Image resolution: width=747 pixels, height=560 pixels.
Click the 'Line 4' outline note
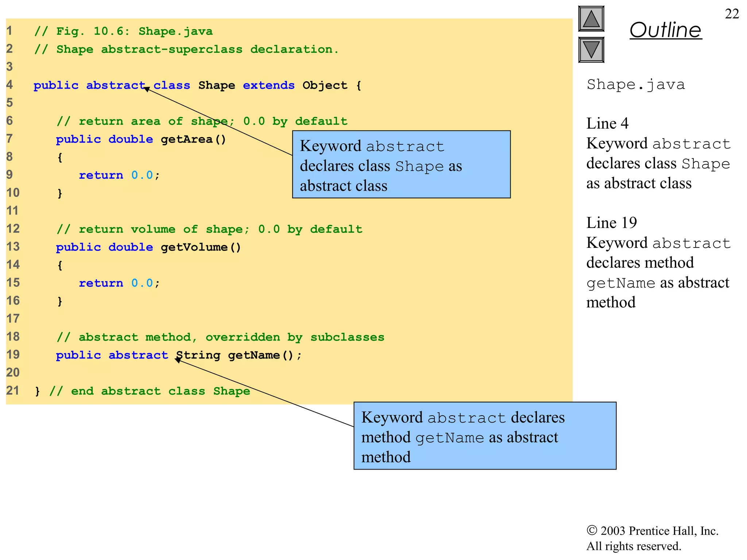click(x=607, y=124)
